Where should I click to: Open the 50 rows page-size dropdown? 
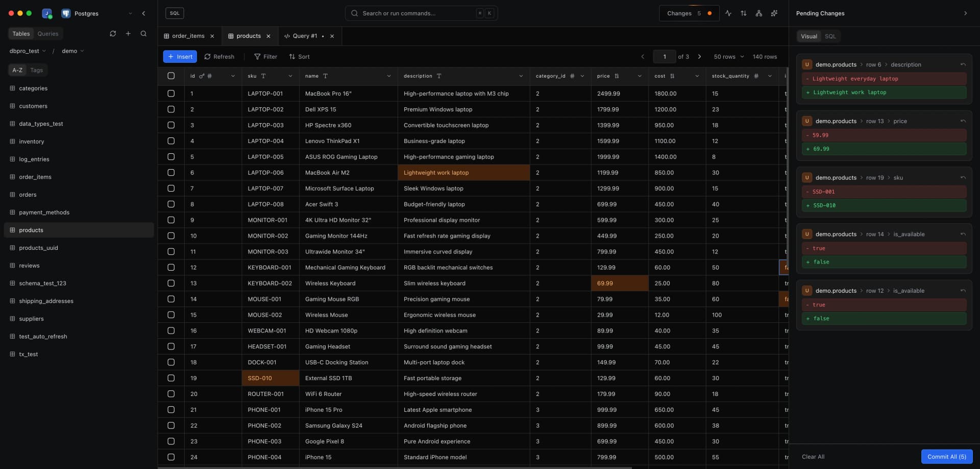(728, 57)
